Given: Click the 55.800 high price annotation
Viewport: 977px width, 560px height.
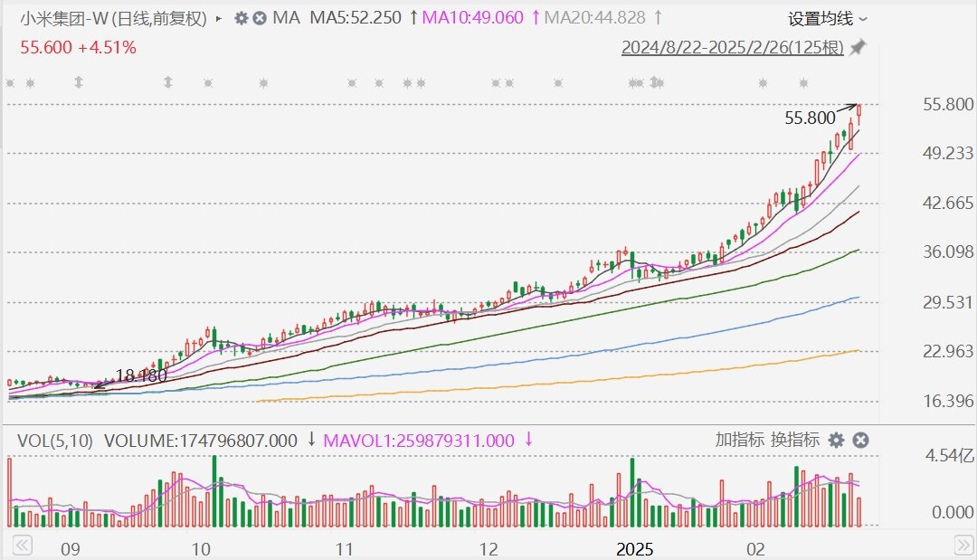Looking at the screenshot, I should click(810, 118).
